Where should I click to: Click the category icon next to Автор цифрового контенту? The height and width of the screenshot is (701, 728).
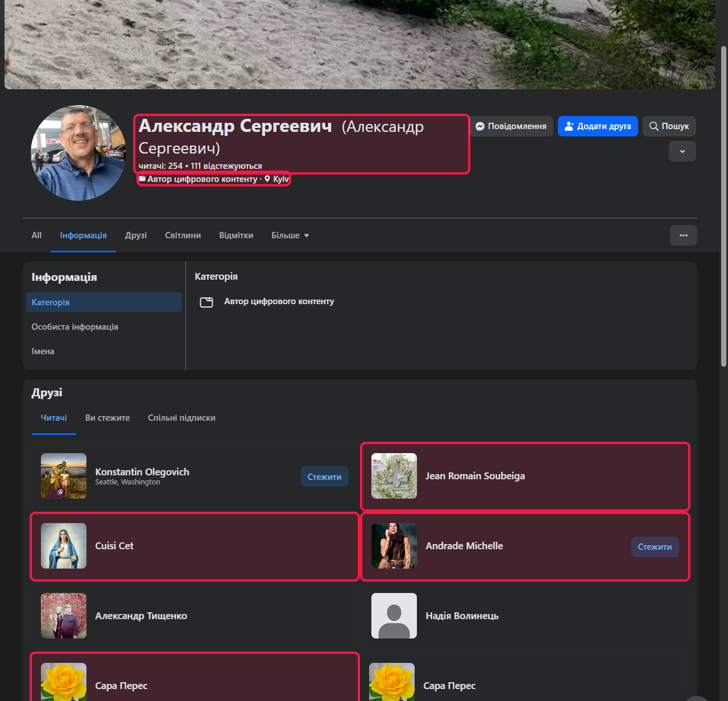(206, 302)
